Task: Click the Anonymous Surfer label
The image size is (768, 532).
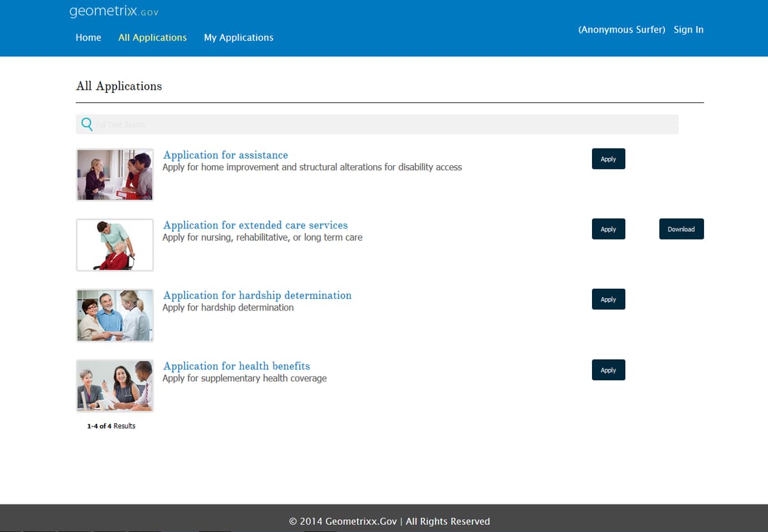Action: click(x=621, y=29)
